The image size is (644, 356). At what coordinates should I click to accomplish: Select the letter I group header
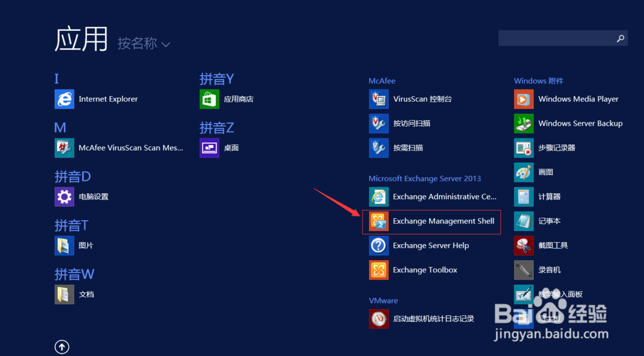(57, 79)
